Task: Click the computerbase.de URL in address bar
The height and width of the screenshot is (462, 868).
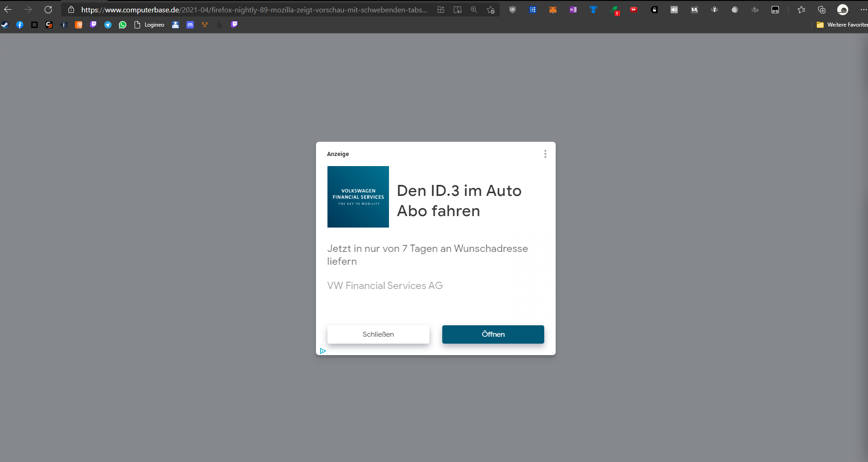Action: click(254, 10)
